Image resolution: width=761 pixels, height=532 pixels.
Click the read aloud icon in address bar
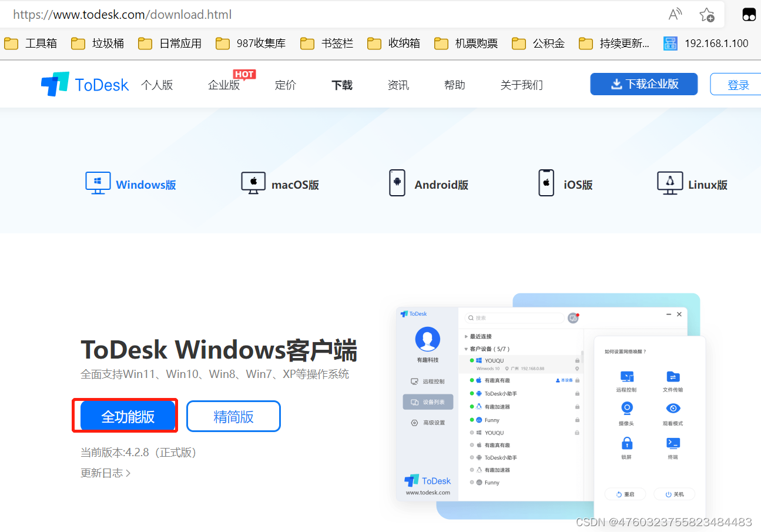pyautogui.click(x=675, y=14)
